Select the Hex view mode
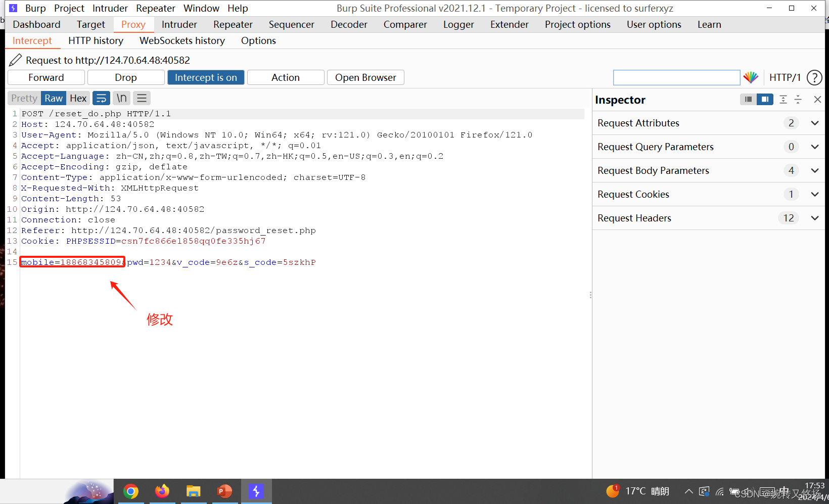This screenshot has height=504, width=829. point(78,98)
